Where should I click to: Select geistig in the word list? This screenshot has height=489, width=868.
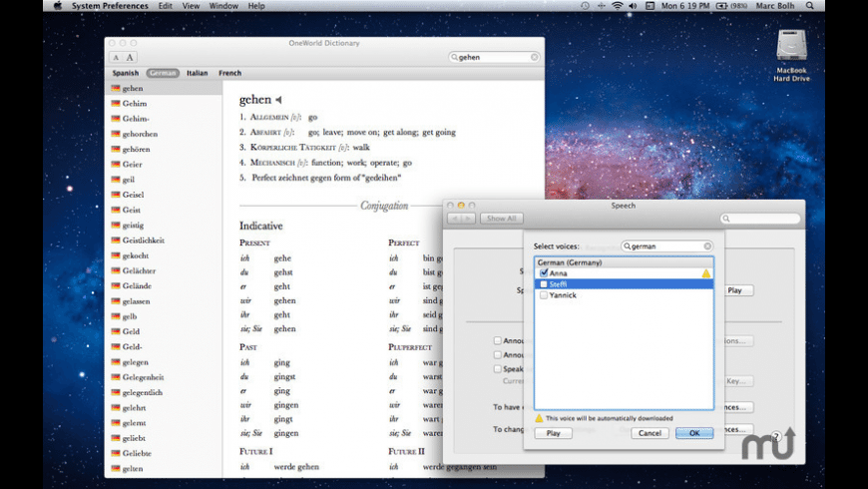tap(164, 225)
